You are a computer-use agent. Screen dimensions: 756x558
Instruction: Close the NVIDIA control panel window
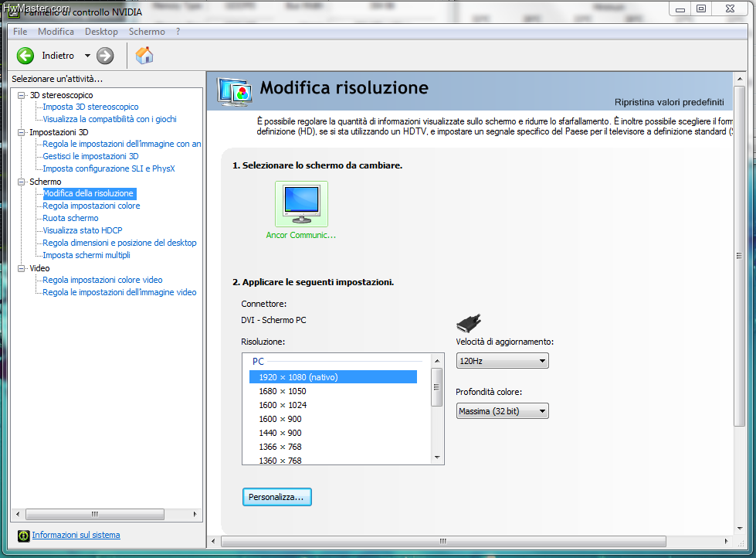pos(730,9)
